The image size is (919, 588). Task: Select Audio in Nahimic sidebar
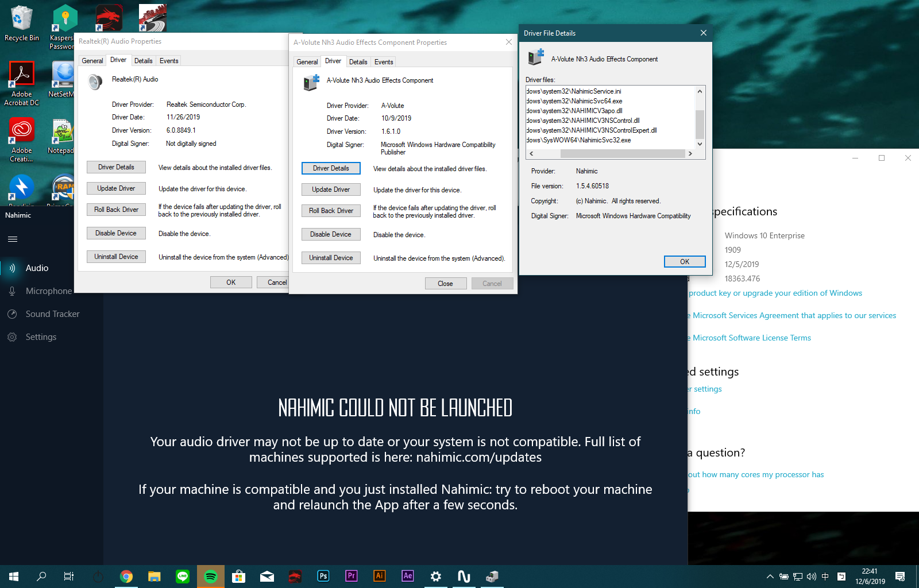pyautogui.click(x=37, y=268)
